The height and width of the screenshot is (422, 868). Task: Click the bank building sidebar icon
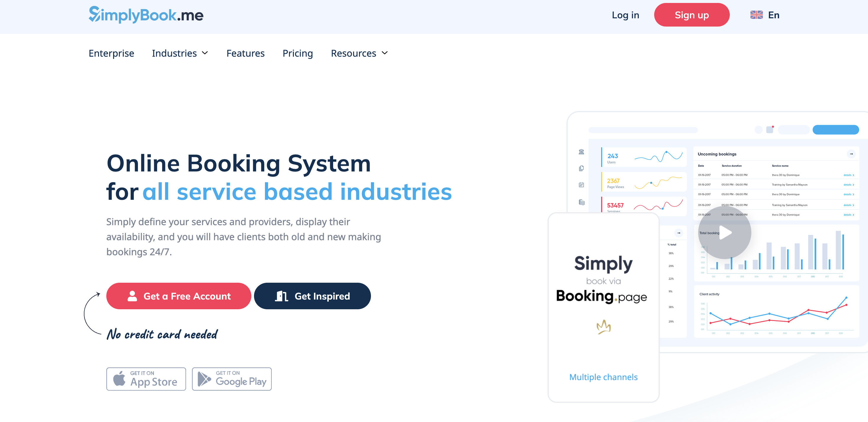pyautogui.click(x=581, y=152)
